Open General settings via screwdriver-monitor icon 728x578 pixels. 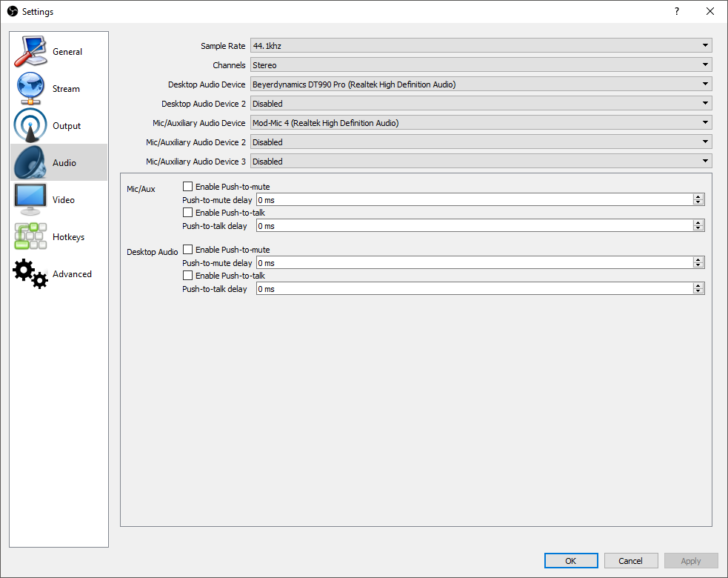(30, 51)
